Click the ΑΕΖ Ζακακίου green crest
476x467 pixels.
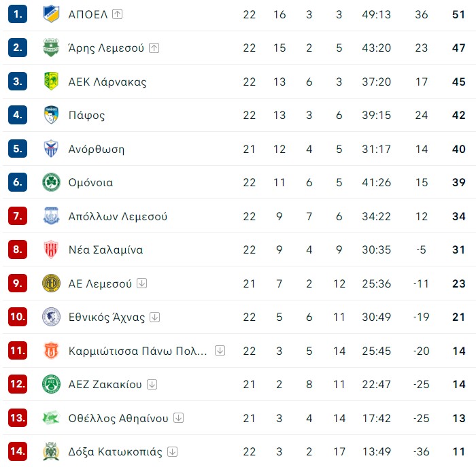(x=51, y=384)
